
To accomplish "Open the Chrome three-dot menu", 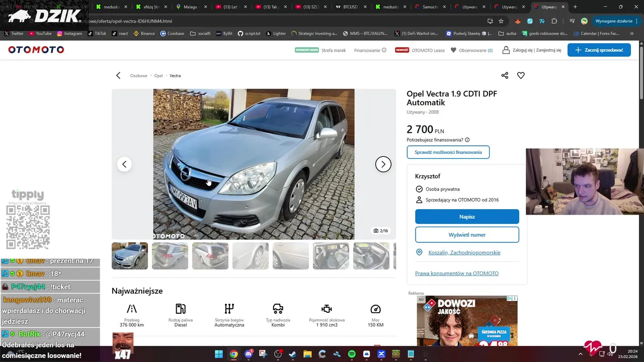I will (x=637, y=21).
